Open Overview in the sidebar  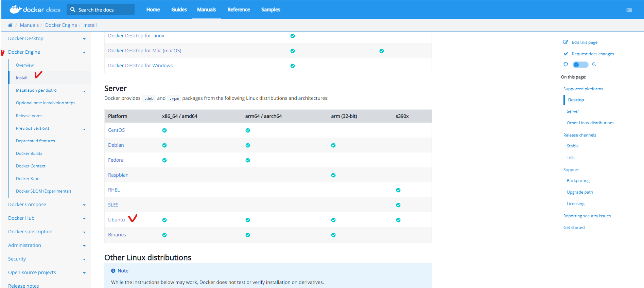25,65
